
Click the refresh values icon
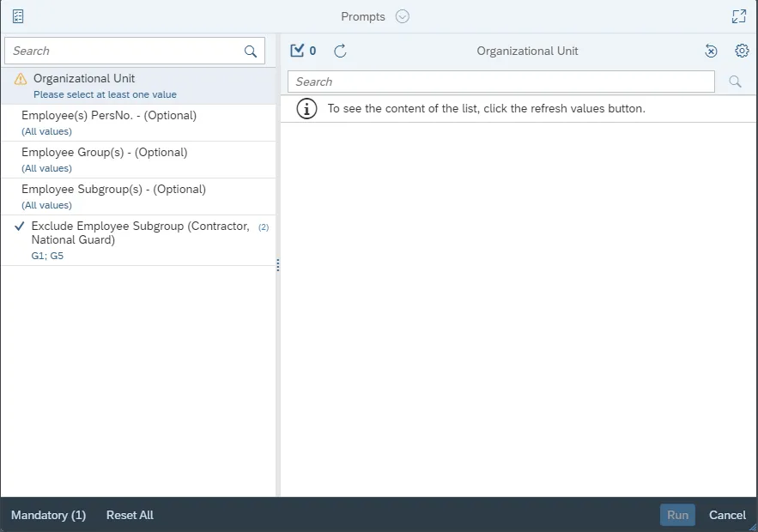tap(340, 51)
